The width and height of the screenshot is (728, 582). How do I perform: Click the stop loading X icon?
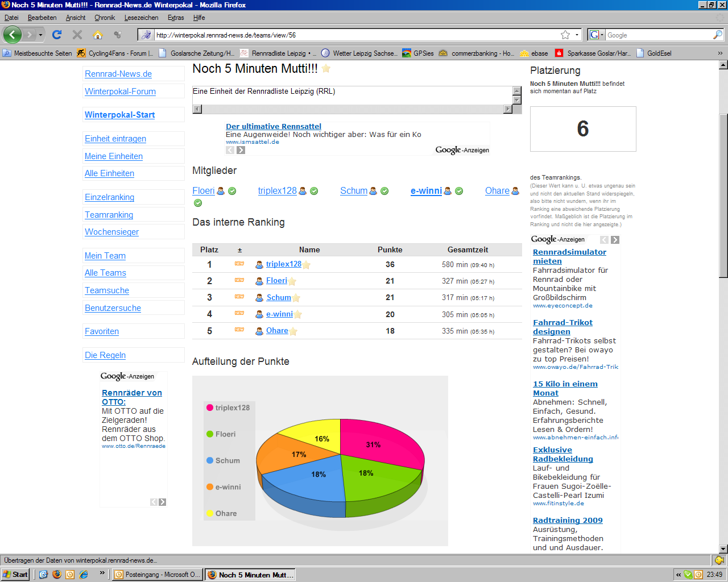pyautogui.click(x=77, y=35)
